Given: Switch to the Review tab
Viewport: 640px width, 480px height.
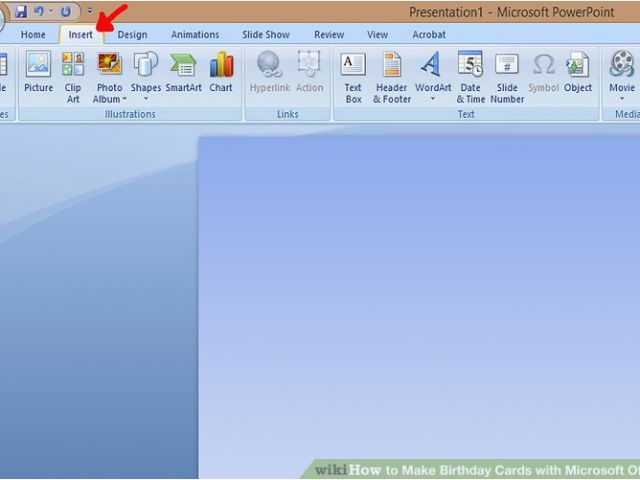Looking at the screenshot, I should (x=329, y=35).
